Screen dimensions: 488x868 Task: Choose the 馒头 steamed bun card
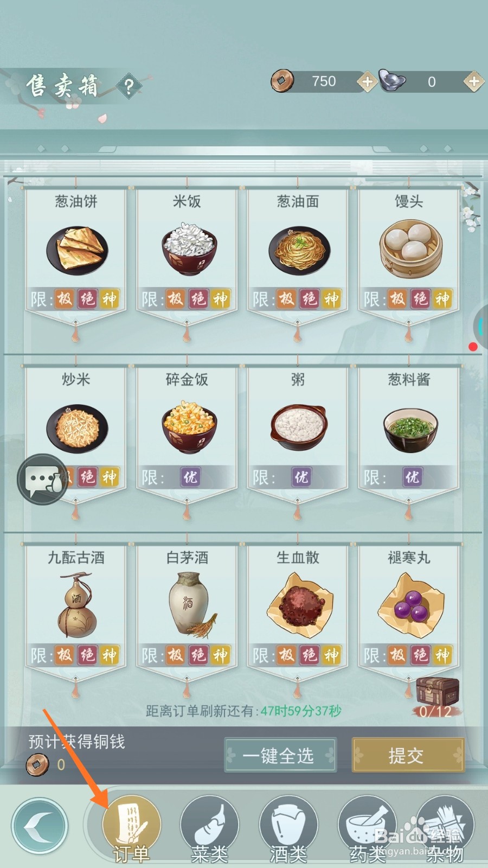pyautogui.click(x=409, y=255)
